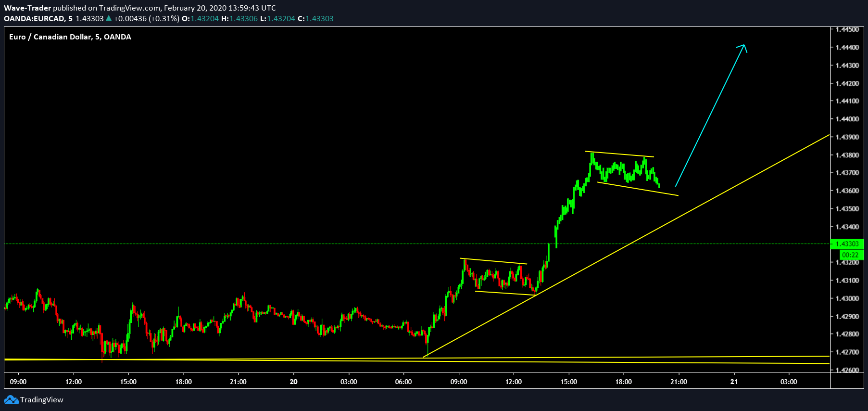Click the 1.43500 price axis label

847,209
